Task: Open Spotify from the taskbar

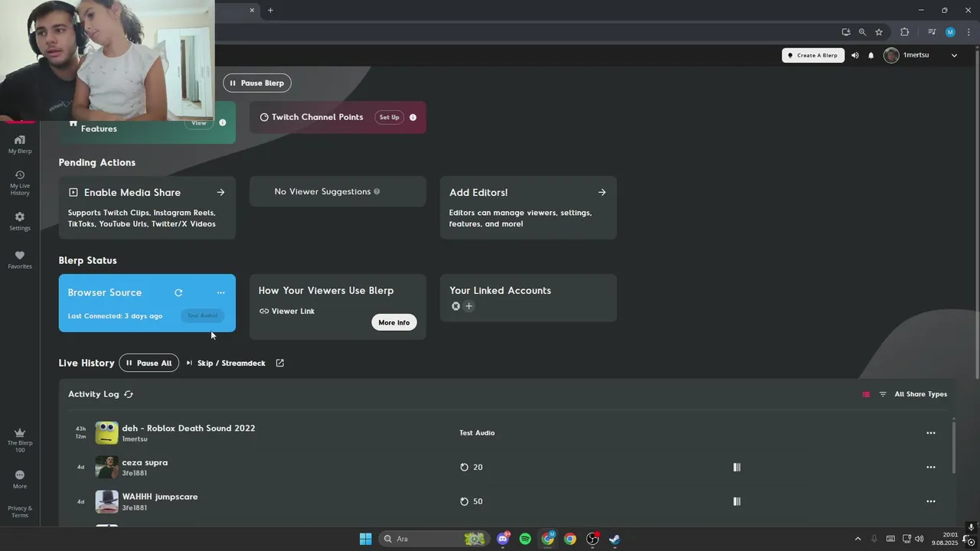Action: [x=525, y=539]
